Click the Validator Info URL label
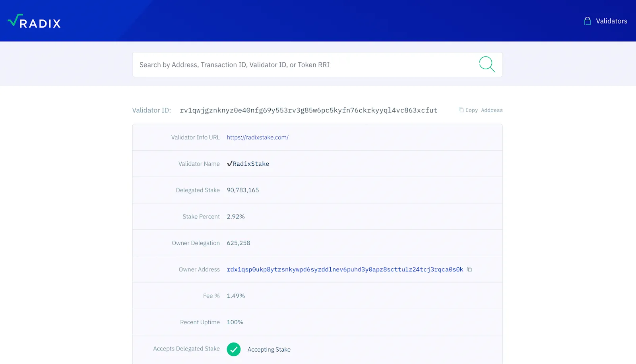This screenshot has height=364, width=636. [196, 137]
